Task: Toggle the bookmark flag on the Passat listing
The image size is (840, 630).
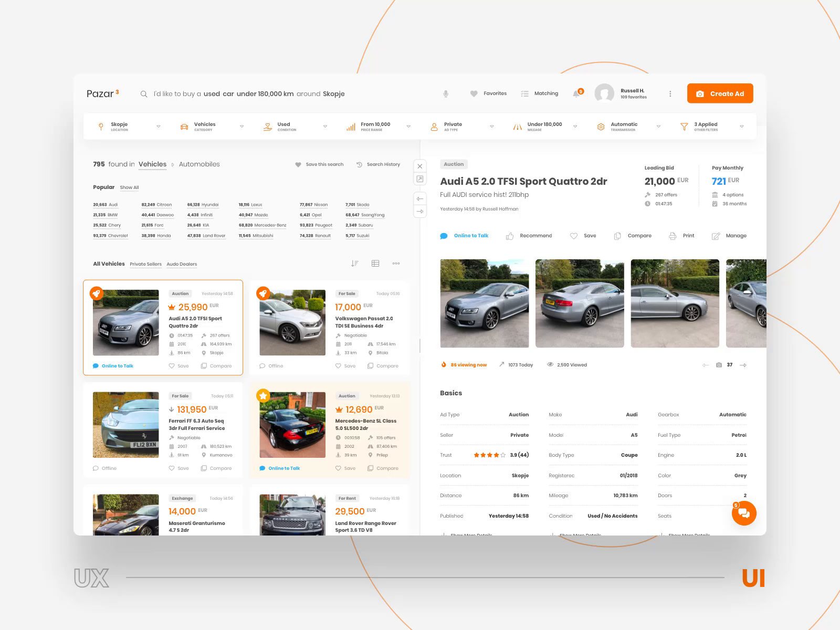Action: (263, 293)
